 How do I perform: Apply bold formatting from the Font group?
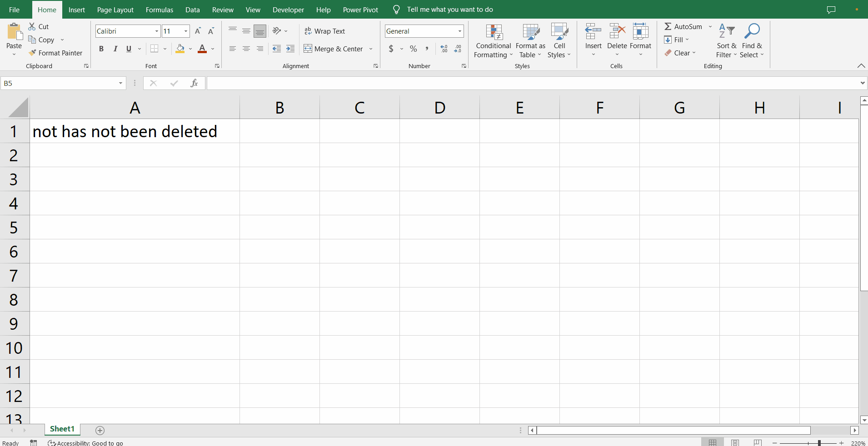coord(101,49)
